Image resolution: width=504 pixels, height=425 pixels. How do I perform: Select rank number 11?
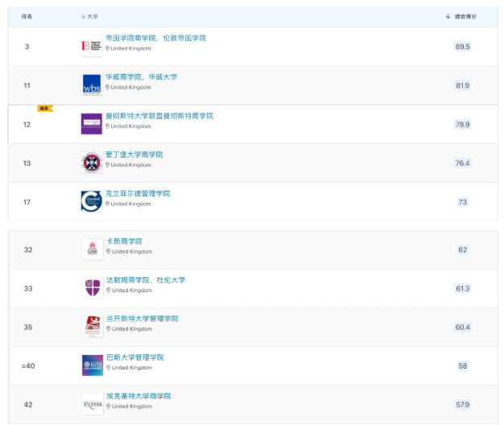tap(27, 85)
